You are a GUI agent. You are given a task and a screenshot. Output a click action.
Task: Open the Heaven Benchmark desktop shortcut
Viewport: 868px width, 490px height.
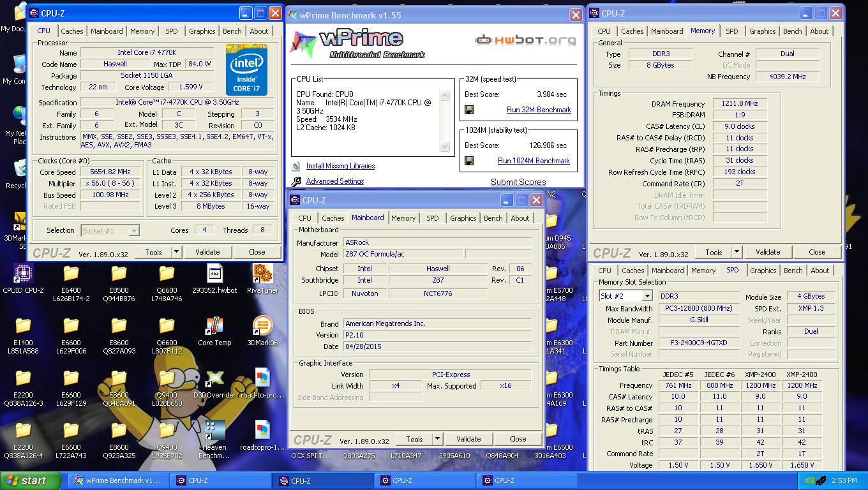point(214,431)
